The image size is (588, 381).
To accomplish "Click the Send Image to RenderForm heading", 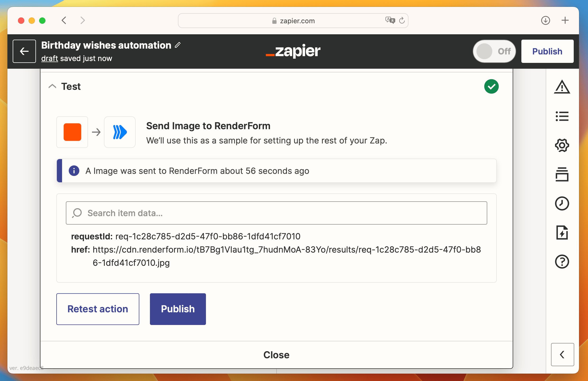I will click(208, 126).
